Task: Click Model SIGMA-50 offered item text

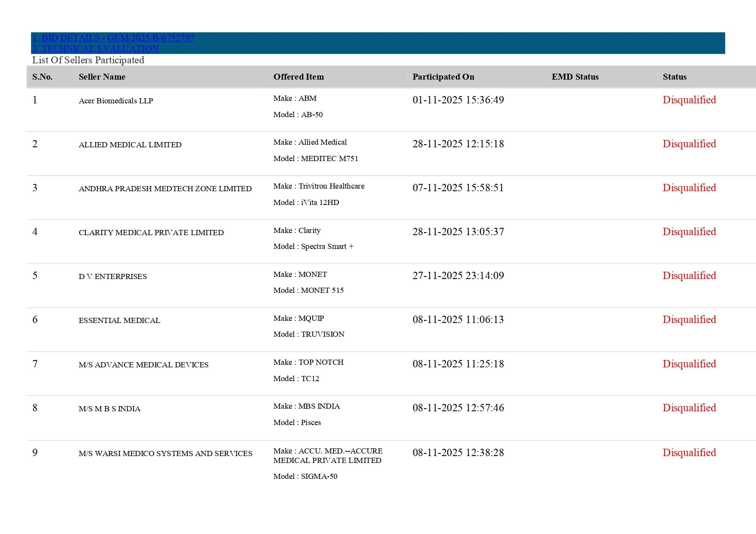Action: point(305,476)
